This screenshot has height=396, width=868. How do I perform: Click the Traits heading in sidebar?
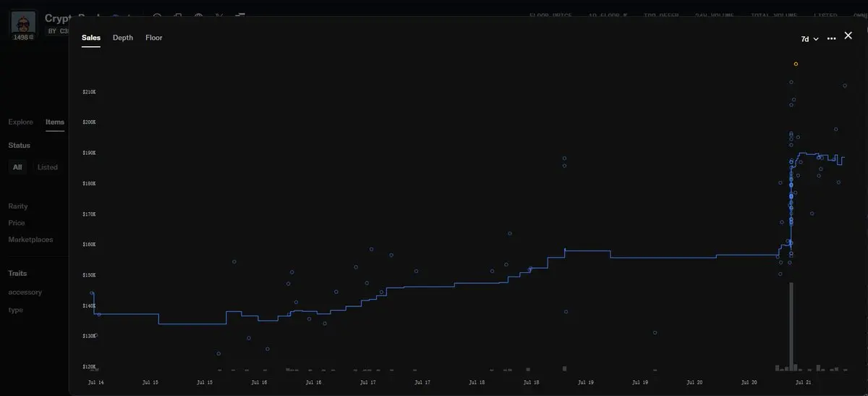coord(17,274)
